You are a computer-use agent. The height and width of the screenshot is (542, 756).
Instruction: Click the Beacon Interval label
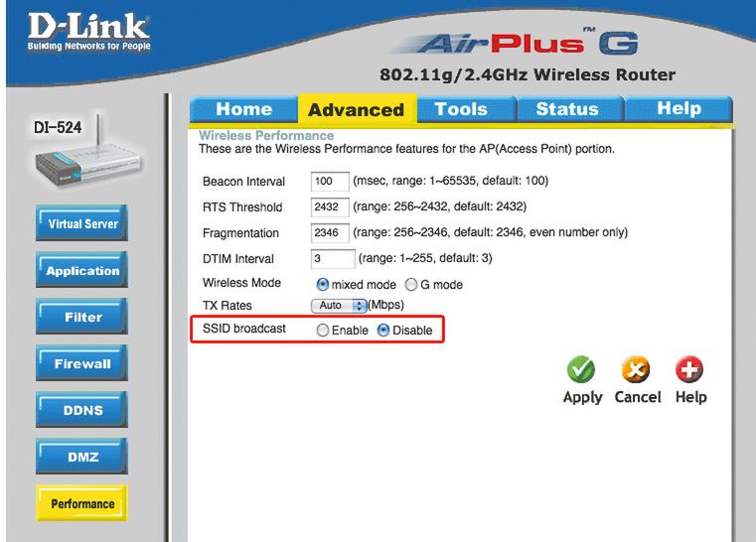(x=243, y=182)
